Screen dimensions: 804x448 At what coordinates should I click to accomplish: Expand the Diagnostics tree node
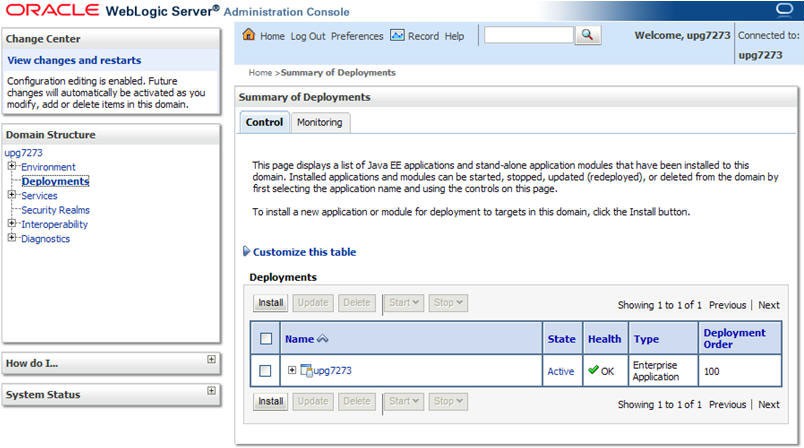(12, 237)
